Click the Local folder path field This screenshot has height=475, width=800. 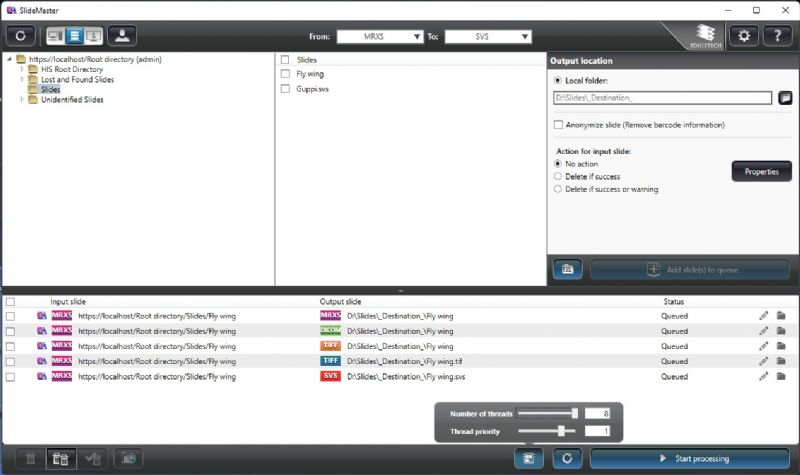pos(662,98)
